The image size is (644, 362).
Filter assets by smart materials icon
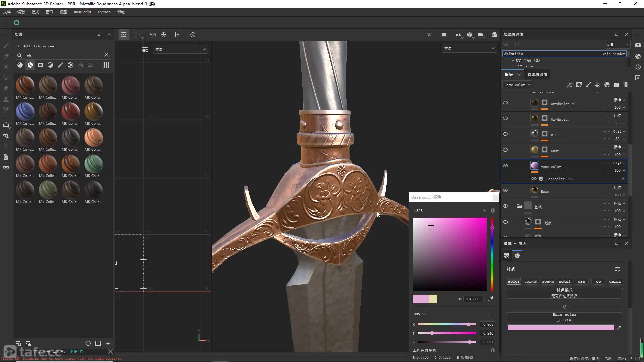(x=30, y=65)
